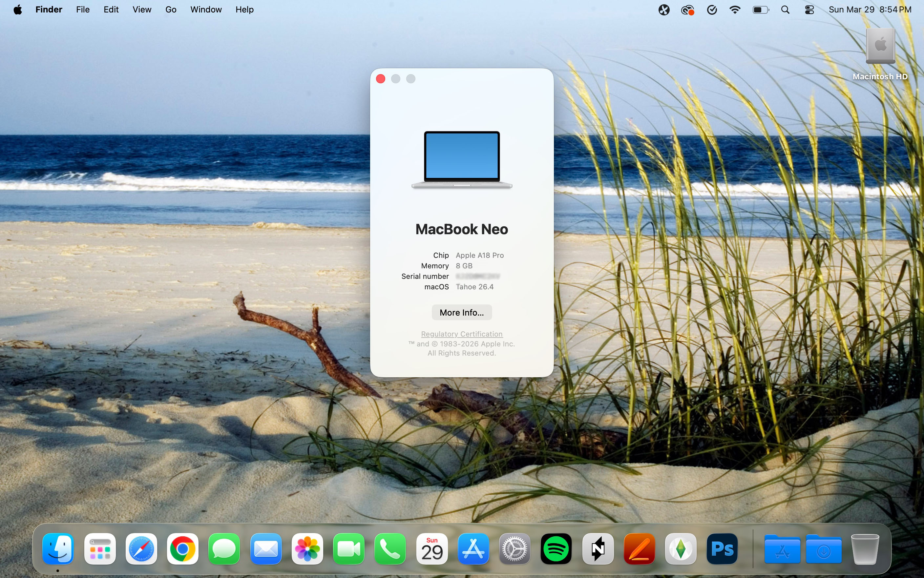
Task: Open the View menu
Action: click(142, 10)
